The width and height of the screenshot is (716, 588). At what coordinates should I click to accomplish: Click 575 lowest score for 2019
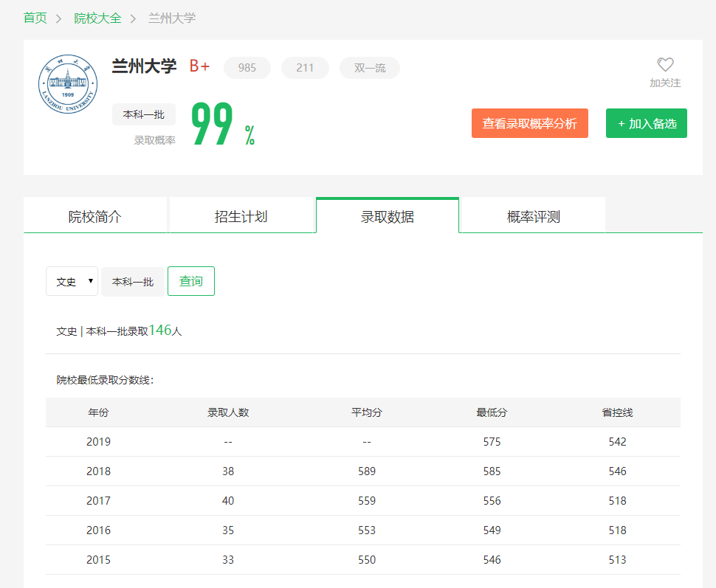pyautogui.click(x=492, y=442)
